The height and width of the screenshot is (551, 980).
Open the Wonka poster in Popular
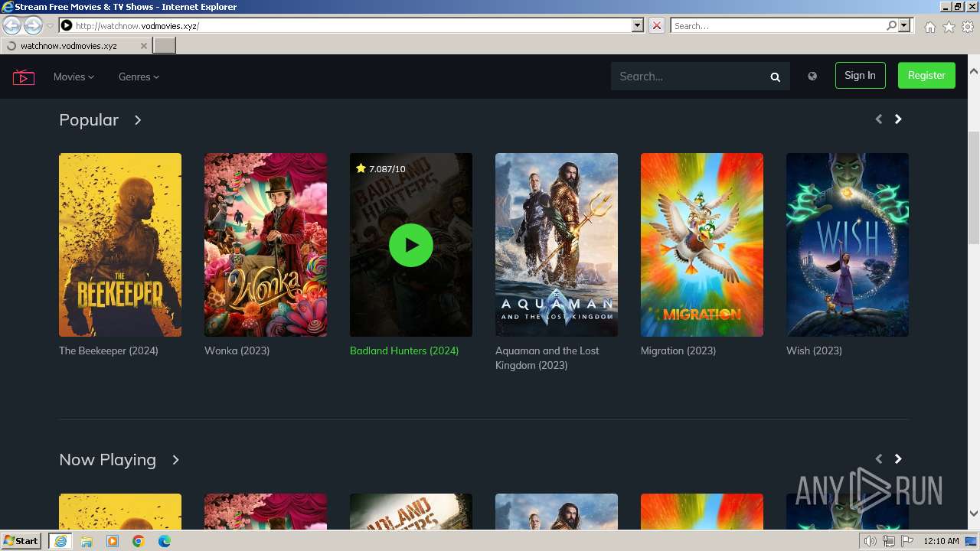(266, 245)
